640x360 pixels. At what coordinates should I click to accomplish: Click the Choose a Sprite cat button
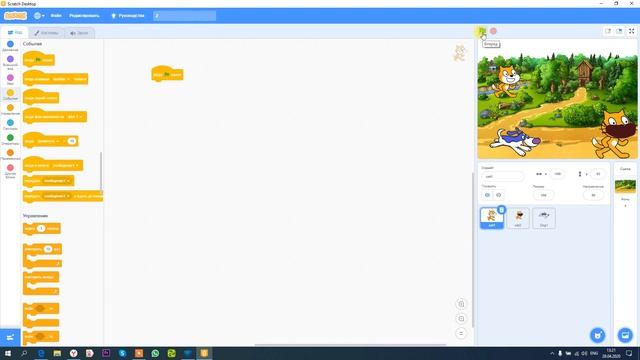coord(598,336)
